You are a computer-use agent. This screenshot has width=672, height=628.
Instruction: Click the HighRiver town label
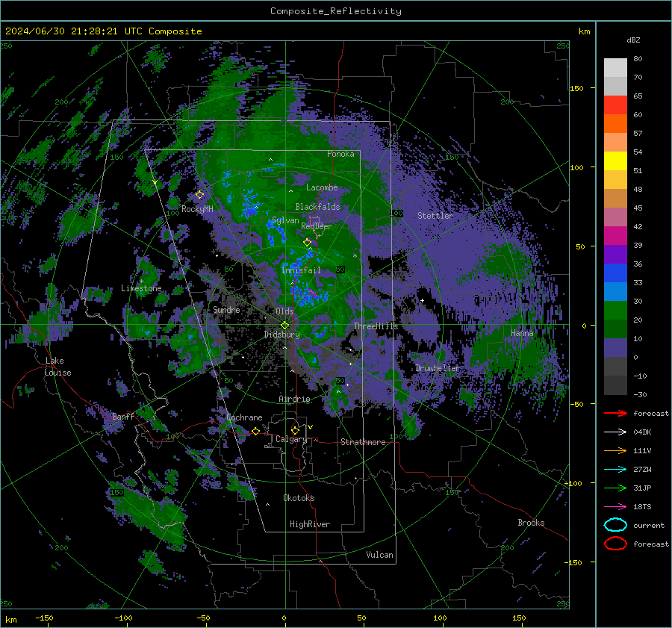(310, 524)
